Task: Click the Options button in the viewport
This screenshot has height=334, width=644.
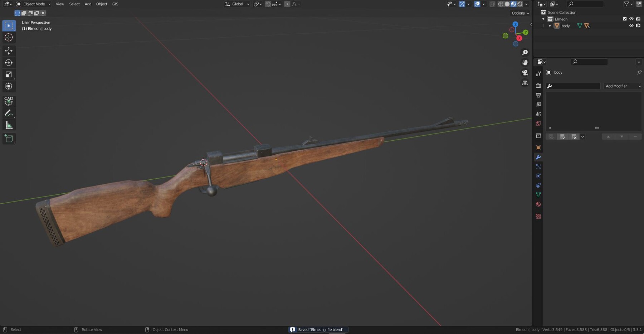Action: coord(519,13)
